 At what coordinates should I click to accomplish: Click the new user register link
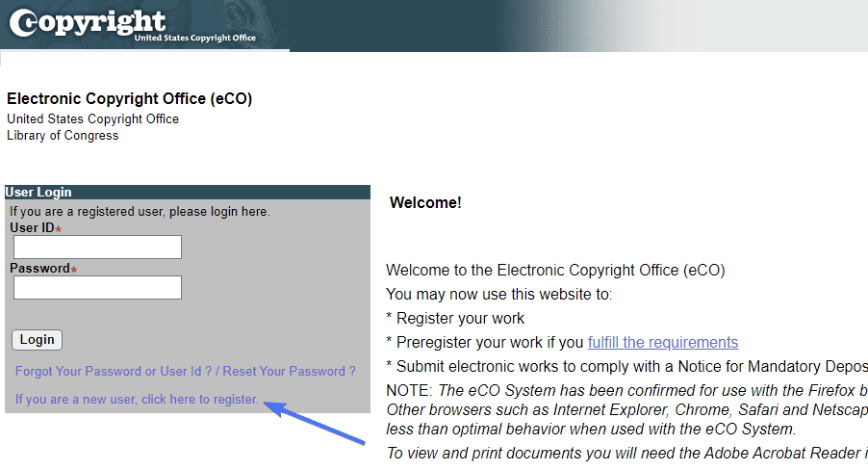137,399
